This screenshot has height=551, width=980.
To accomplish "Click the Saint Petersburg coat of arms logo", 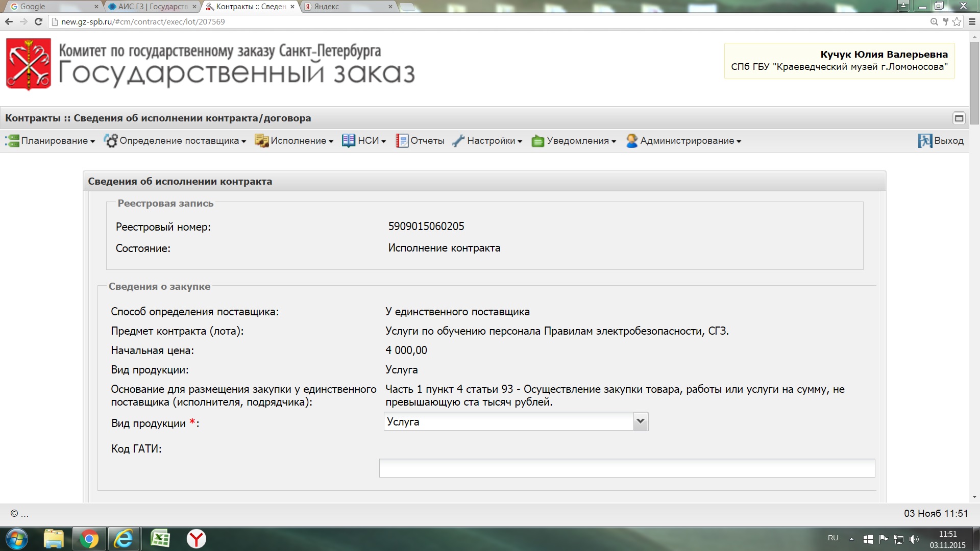I will click(29, 65).
